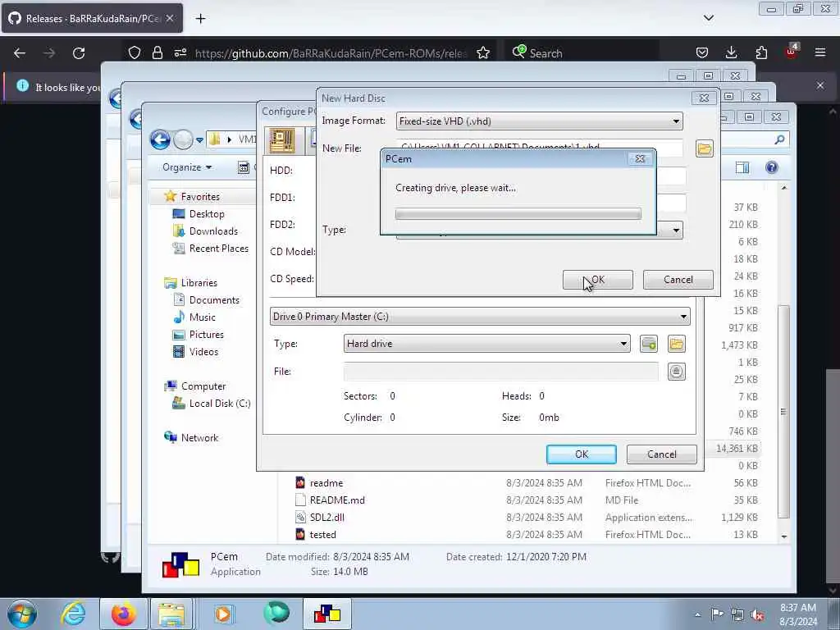Reload the Firefox page
The image size is (840, 630).
(79, 53)
